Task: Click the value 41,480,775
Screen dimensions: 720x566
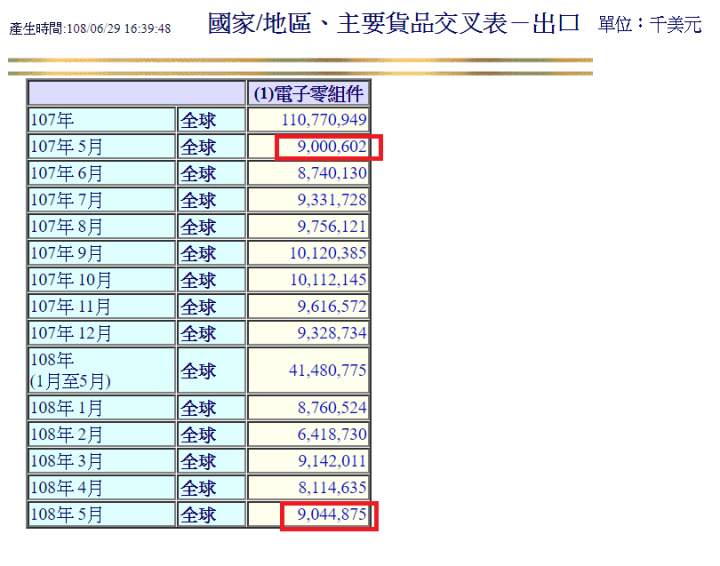Action: (327, 370)
